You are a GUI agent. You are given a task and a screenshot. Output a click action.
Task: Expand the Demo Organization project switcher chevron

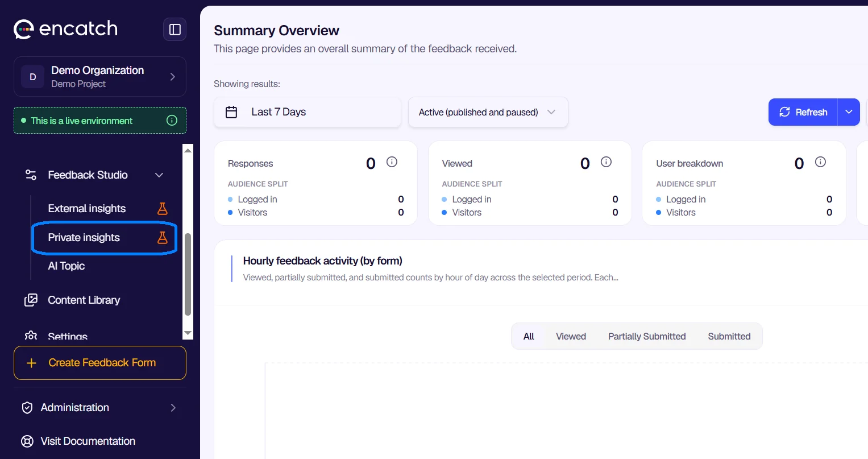coord(173,77)
